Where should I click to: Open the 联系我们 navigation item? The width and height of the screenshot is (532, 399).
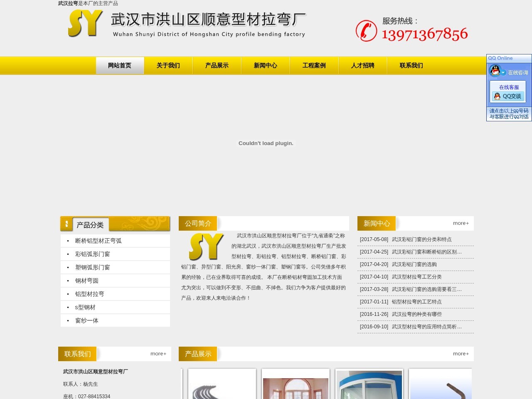[411, 66]
